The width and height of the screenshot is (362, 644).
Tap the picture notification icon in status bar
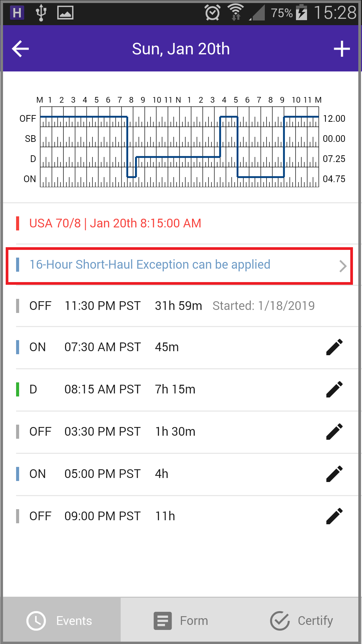point(65,13)
